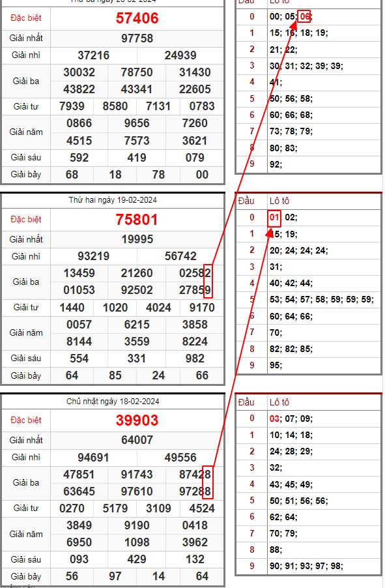Select first prize number 19995
Screen dimensions: 385x588
click(137, 239)
